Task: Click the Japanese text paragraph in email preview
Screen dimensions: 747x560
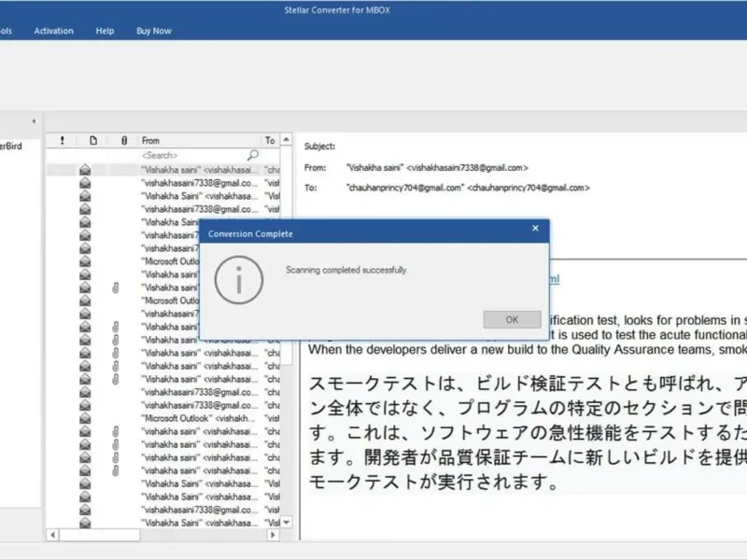Action: 528,432
